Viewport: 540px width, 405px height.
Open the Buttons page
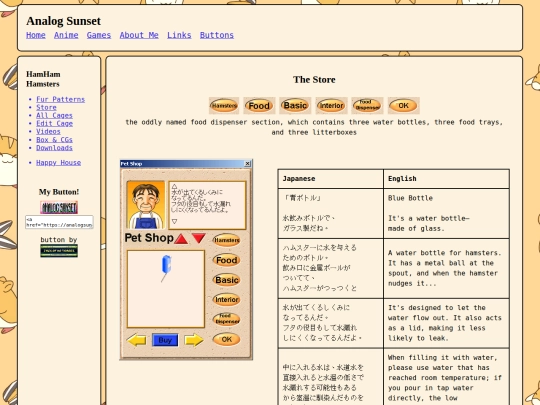(217, 35)
